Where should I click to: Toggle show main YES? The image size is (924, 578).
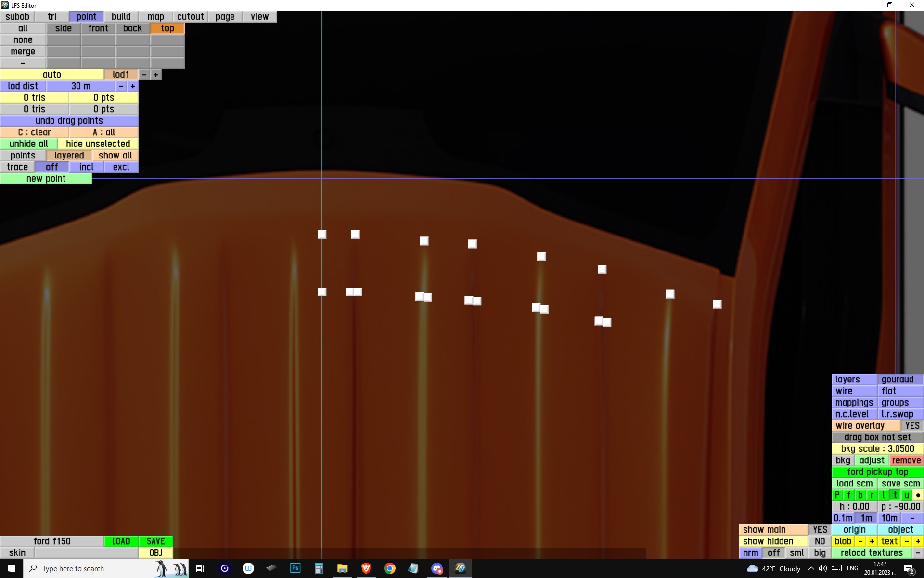[x=820, y=529]
